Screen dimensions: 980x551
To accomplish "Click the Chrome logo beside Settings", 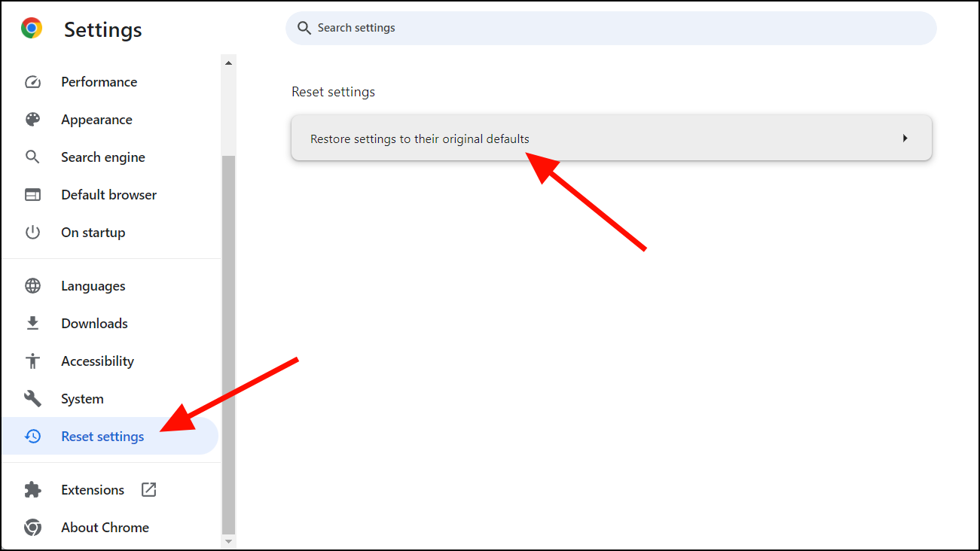I will click(x=30, y=29).
